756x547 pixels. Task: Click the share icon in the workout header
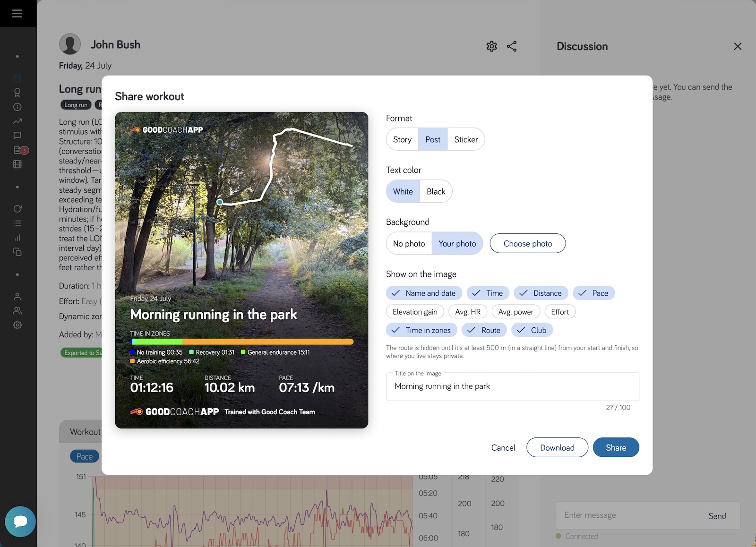(x=512, y=46)
